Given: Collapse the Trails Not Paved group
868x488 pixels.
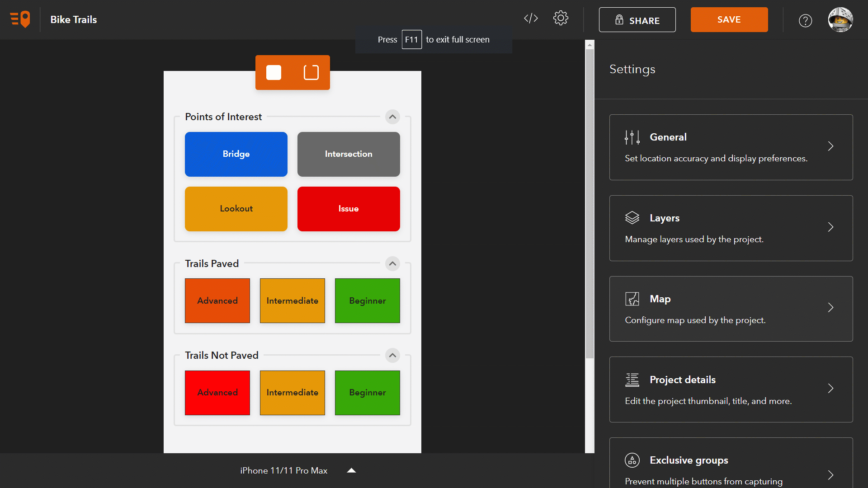Looking at the screenshot, I should click(392, 356).
